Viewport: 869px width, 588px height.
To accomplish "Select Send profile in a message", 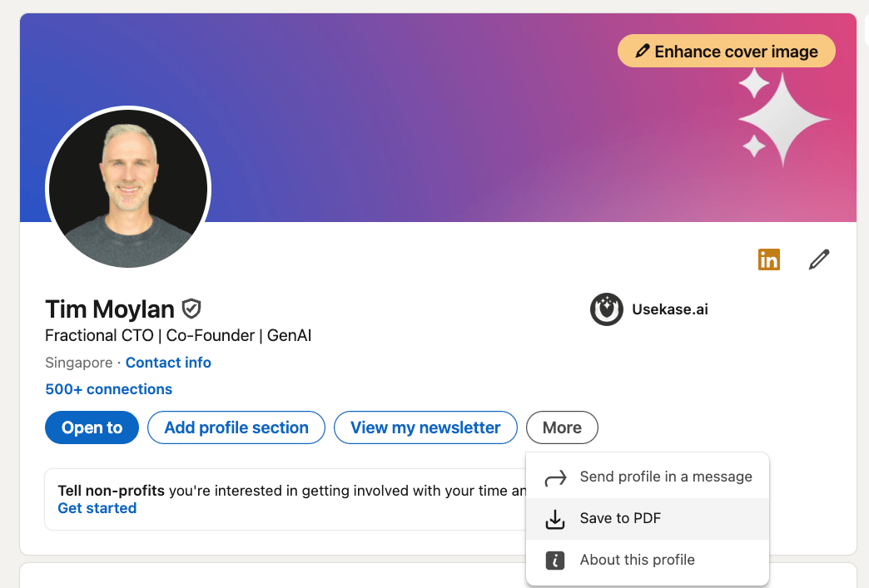I will (665, 477).
